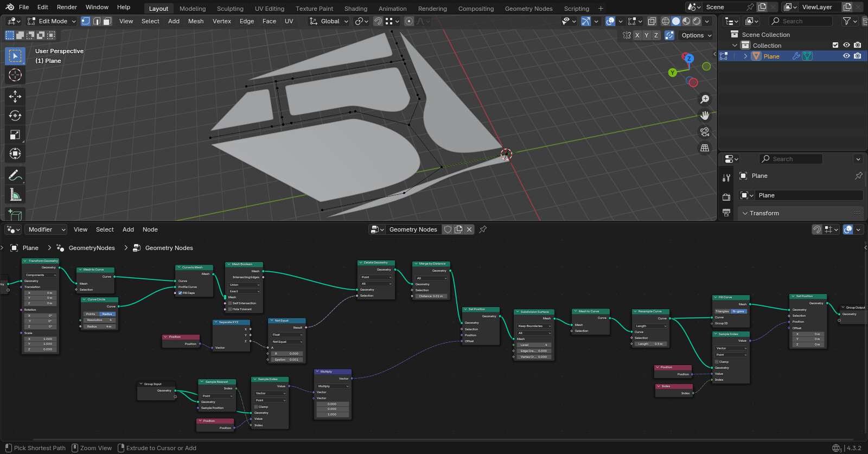Viewport: 868px width, 454px height.
Task: Switch to the Sculpting workspace tab
Action: pos(230,9)
